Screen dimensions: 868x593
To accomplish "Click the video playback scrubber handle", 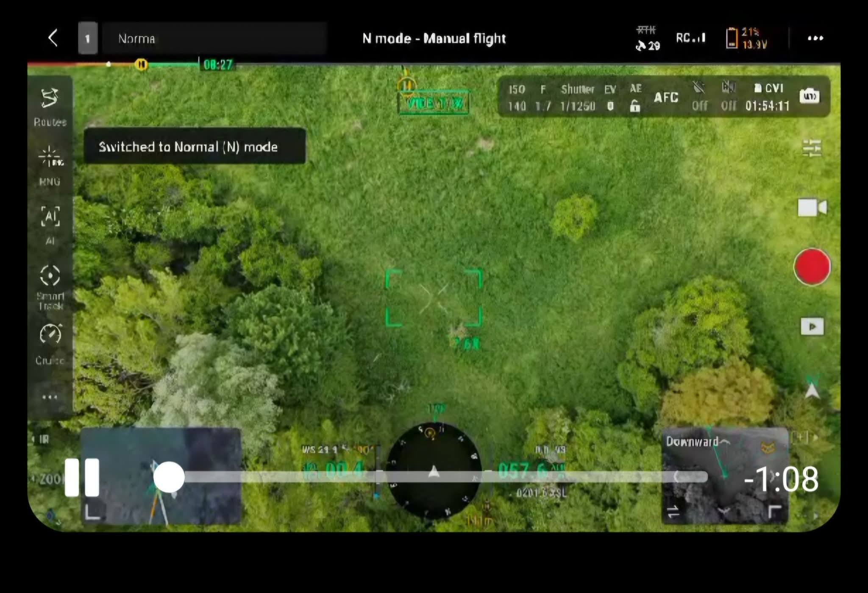I will 169,477.
